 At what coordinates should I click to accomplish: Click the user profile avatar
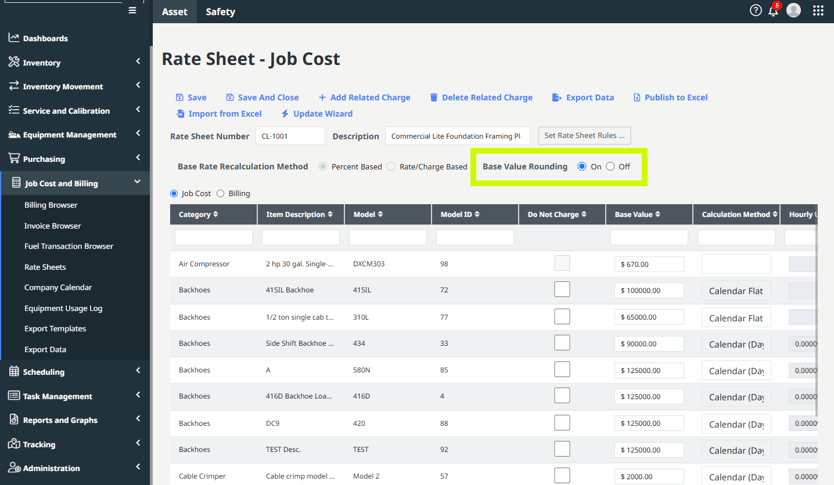click(x=794, y=10)
